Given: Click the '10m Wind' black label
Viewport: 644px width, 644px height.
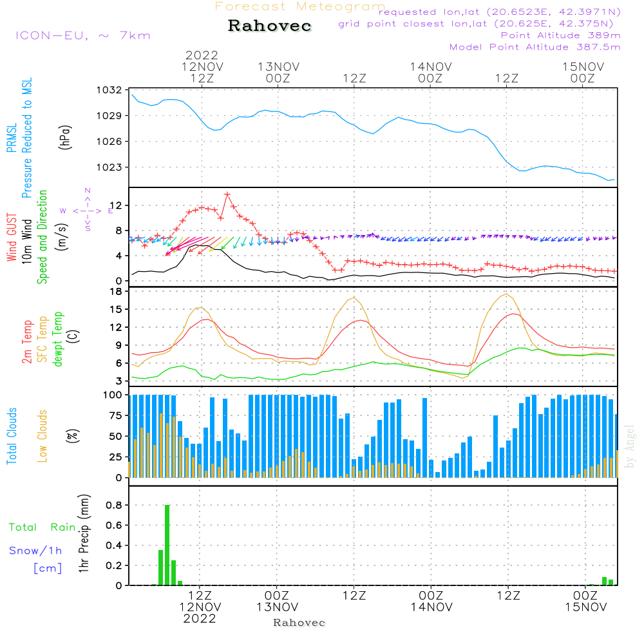Looking at the screenshot, I should [26, 241].
